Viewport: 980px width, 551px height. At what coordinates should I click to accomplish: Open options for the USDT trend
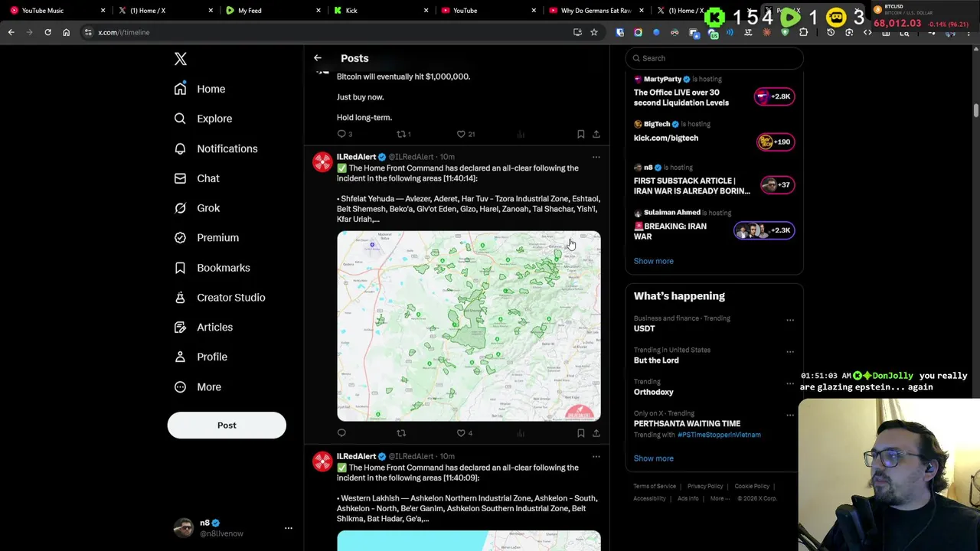pyautogui.click(x=790, y=320)
